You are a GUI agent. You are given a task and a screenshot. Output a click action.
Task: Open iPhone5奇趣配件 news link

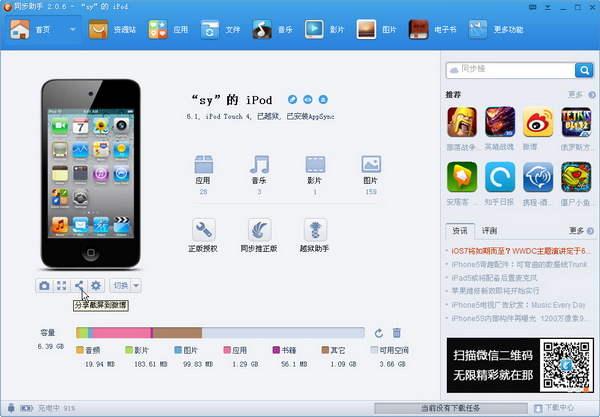519,264
